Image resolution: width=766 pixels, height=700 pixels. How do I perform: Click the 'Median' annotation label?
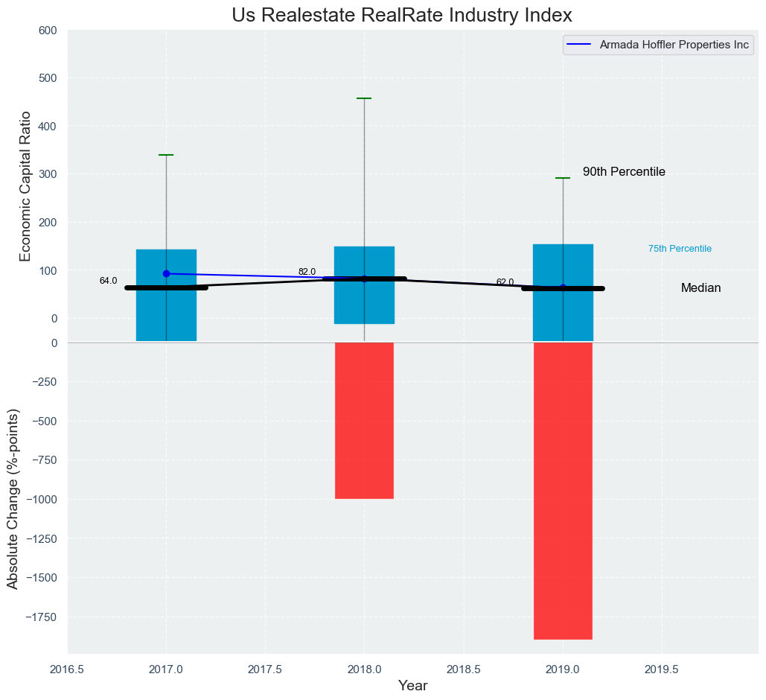click(x=700, y=288)
